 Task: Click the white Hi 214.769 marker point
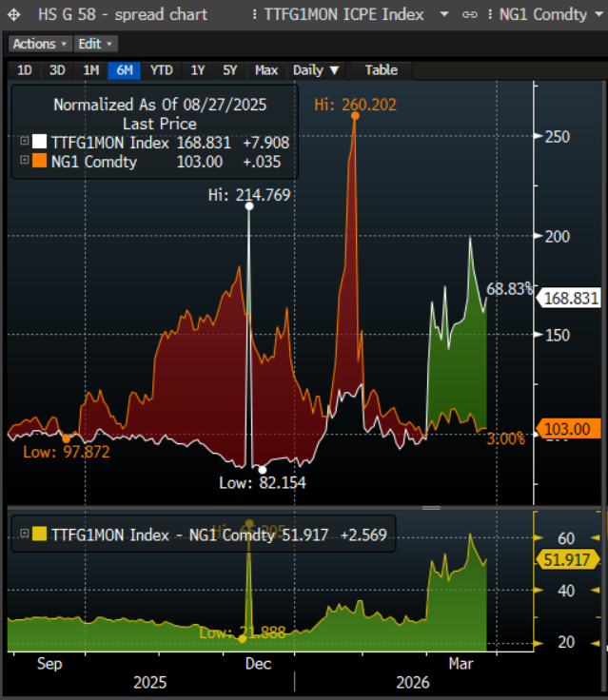tap(249, 206)
